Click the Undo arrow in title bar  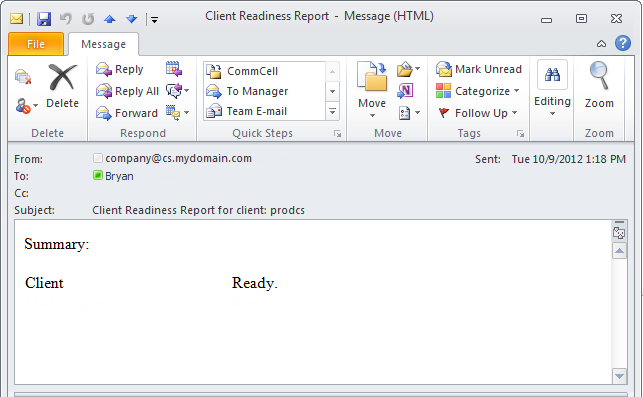click(x=66, y=19)
